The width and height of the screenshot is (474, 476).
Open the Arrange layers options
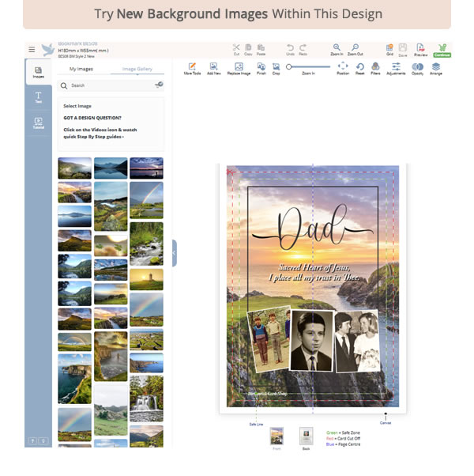436,68
